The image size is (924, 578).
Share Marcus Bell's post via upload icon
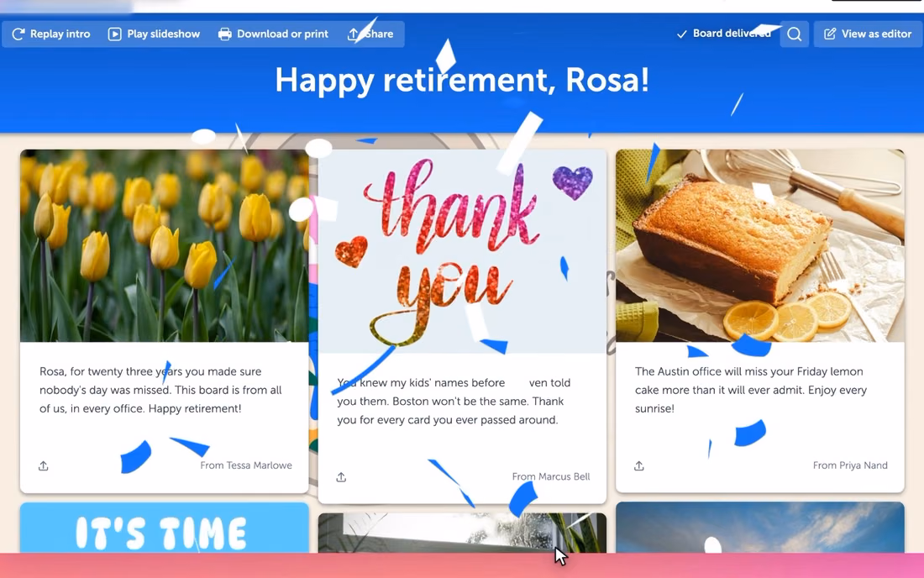[341, 477]
